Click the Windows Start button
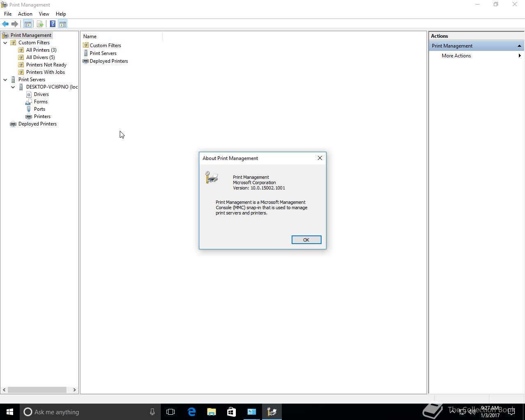The image size is (525, 420). coord(10,412)
